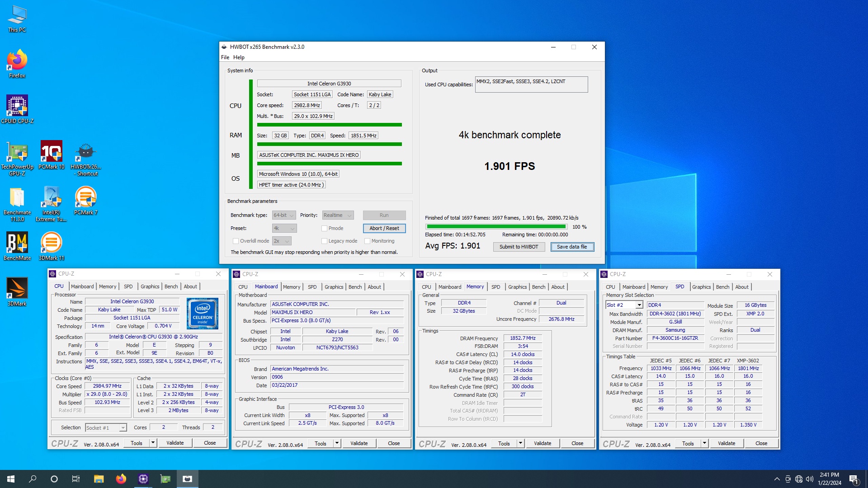The height and width of the screenshot is (488, 868).
Task: Click Submit to HWBOT button
Action: click(519, 247)
